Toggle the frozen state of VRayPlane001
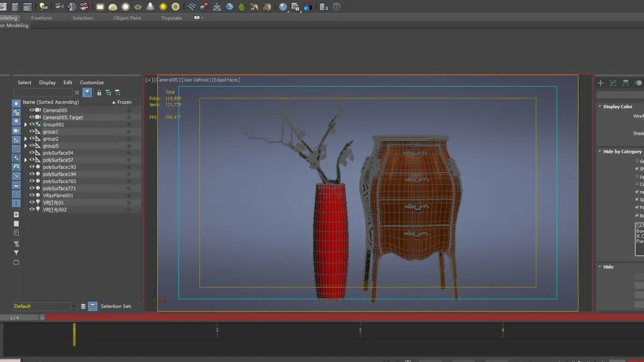Screen dimensions: 644x362 pos(128,196)
